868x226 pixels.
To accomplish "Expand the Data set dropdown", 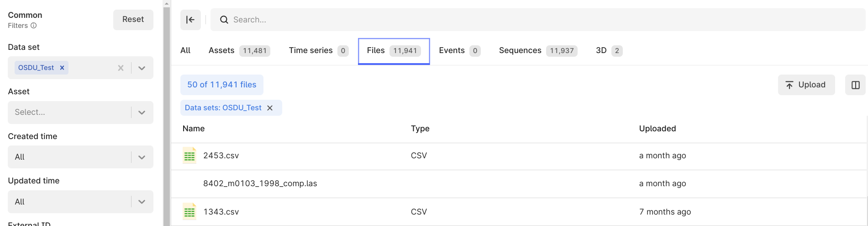I will coord(142,68).
